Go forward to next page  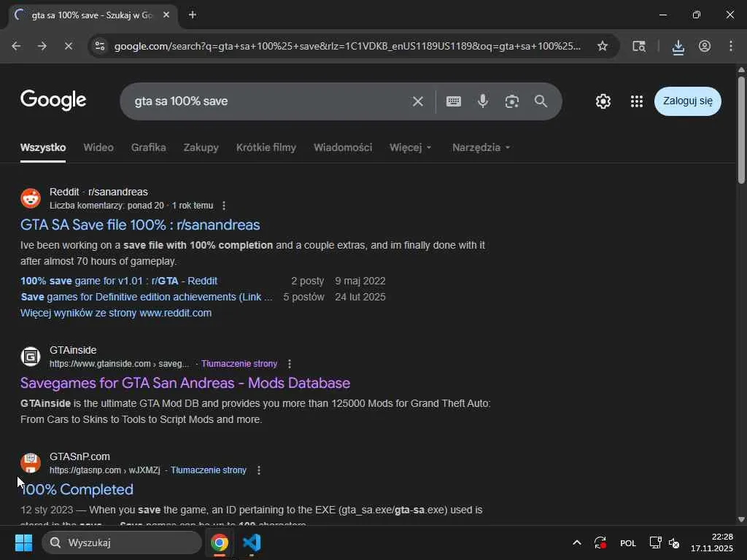[42, 46]
